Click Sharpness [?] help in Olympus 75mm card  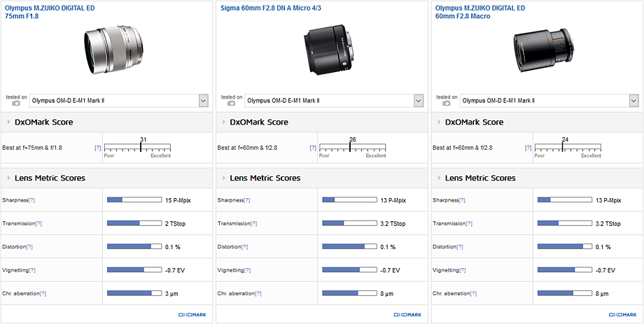pos(31,200)
